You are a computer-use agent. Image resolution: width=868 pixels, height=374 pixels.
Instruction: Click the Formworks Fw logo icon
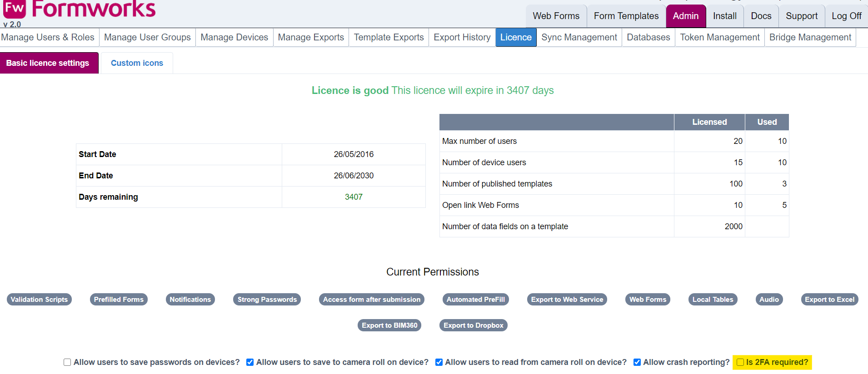click(x=15, y=8)
